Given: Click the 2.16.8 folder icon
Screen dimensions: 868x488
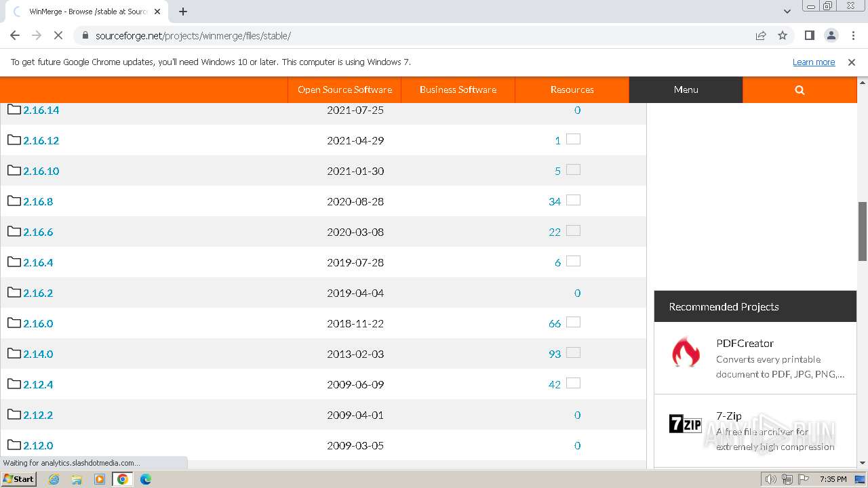Looking at the screenshot, I should pos(14,201).
